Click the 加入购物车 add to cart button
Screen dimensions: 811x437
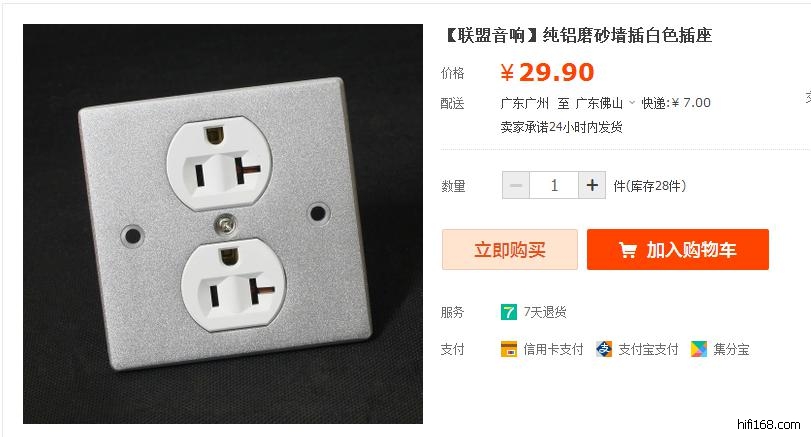pyautogui.click(x=678, y=249)
